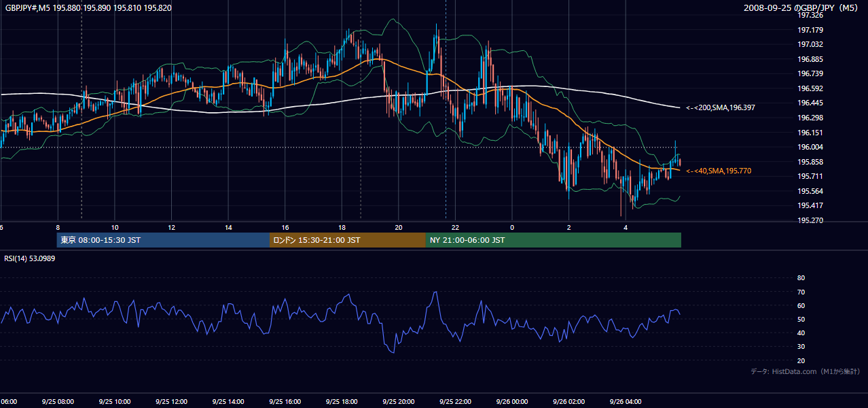Click the 2008-09-25 のGBP/JPY (M5) title
The height and width of the screenshot is (408, 868).
click(x=801, y=8)
